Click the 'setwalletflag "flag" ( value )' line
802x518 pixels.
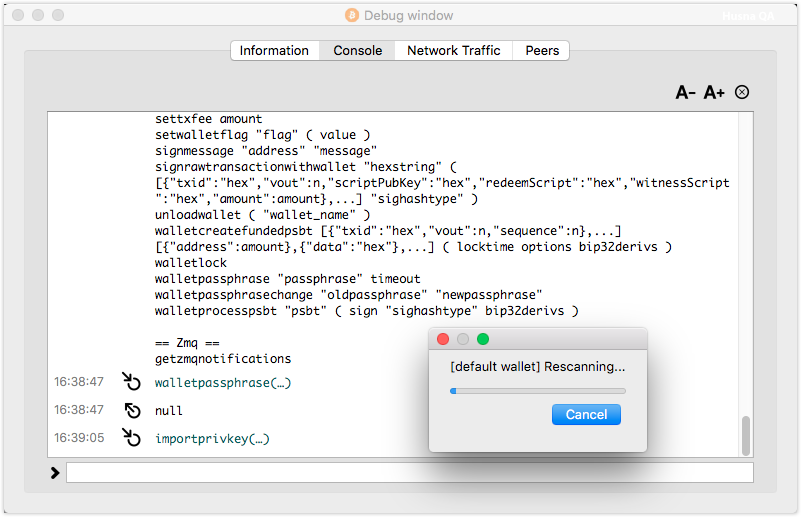(262, 135)
